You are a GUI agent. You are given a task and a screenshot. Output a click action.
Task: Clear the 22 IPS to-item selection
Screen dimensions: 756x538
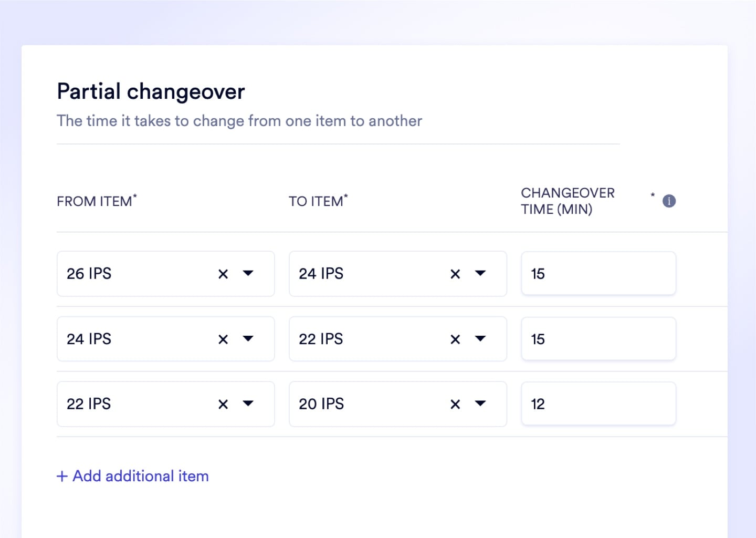pyautogui.click(x=455, y=339)
